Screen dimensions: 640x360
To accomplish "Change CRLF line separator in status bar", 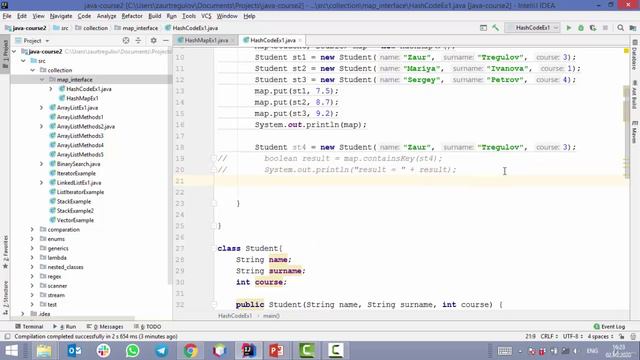I will pos(549,337).
